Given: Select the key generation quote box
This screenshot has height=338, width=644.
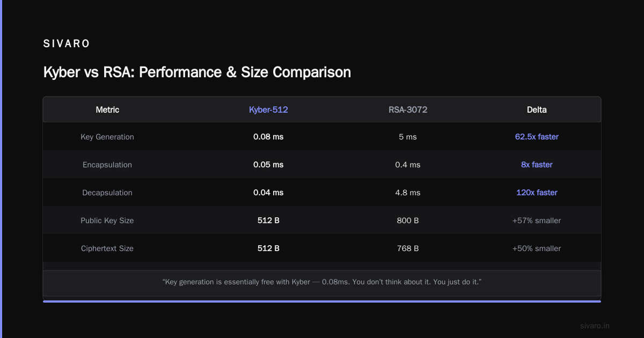Looking at the screenshot, I should pos(322,283).
